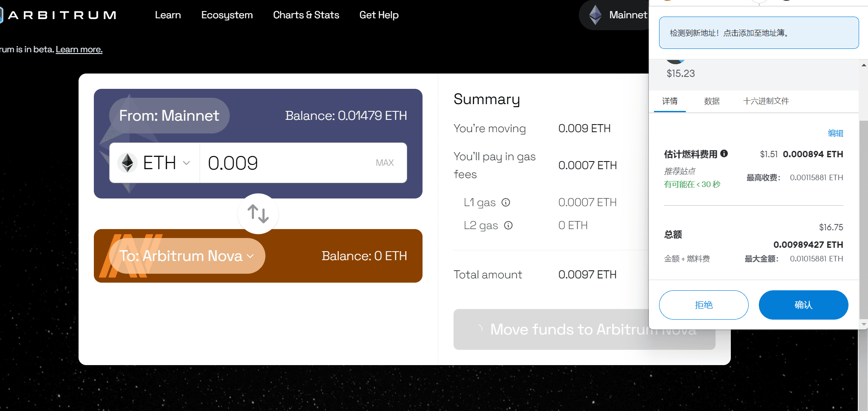
Task: Click Move funds to Arbitrum Nova button
Action: click(x=584, y=329)
